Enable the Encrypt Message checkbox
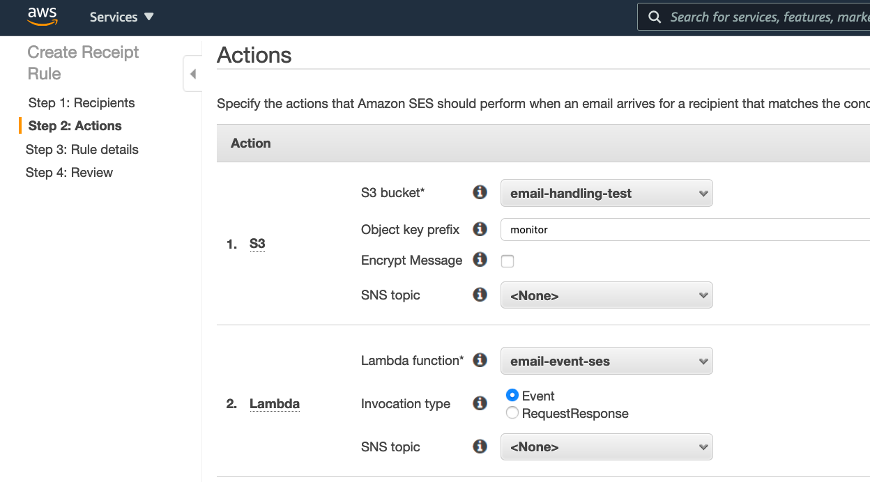The image size is (870, 483). pyautogui.click(x=508, y=261)
